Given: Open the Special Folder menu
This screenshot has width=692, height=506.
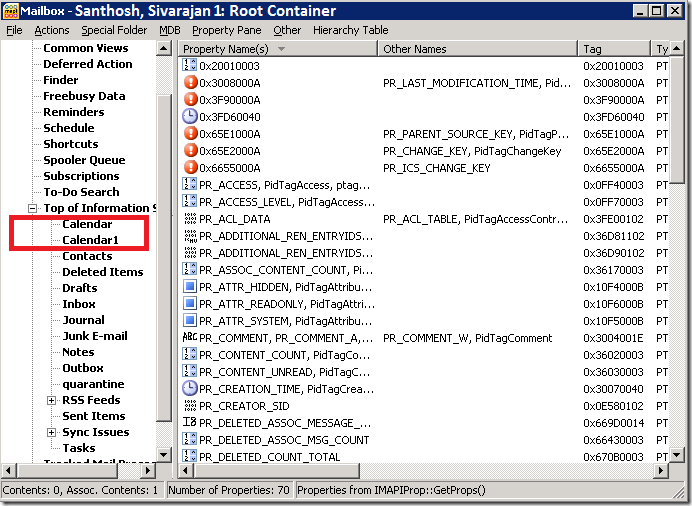Looking at the screenshot, I should (x=114, y=30).
